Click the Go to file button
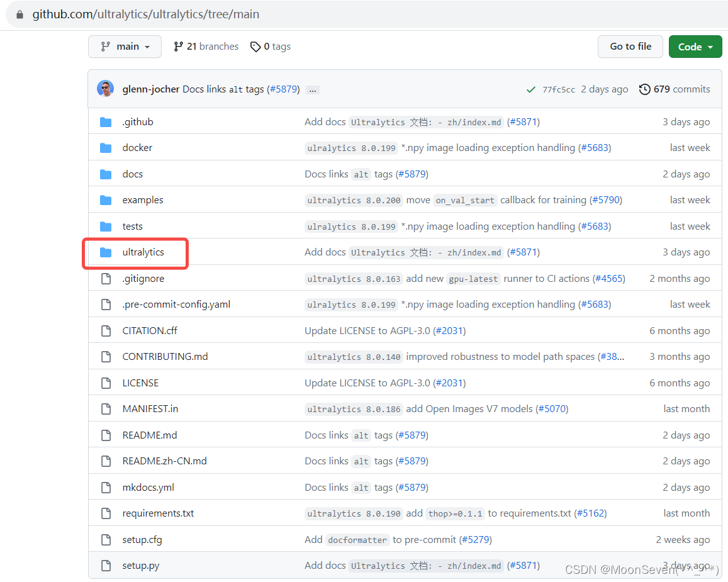The height and width of the screenshot is (582, 728). pos(630,47)
